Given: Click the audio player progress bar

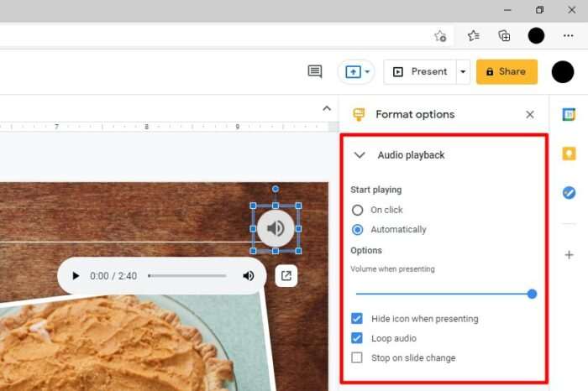Looking at the screenshot, I should [187, 276].
